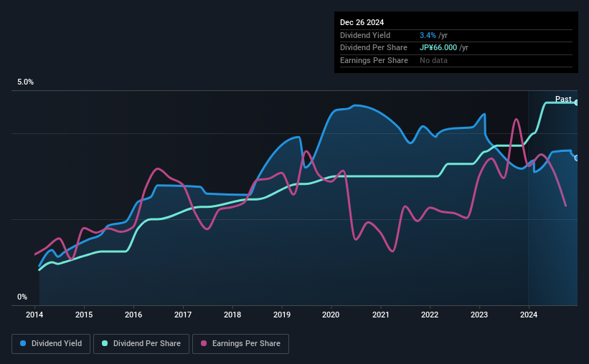Select the 2024 x-axis label
Viewport: 589px width, 364px height.
click(x=529, y=315)
